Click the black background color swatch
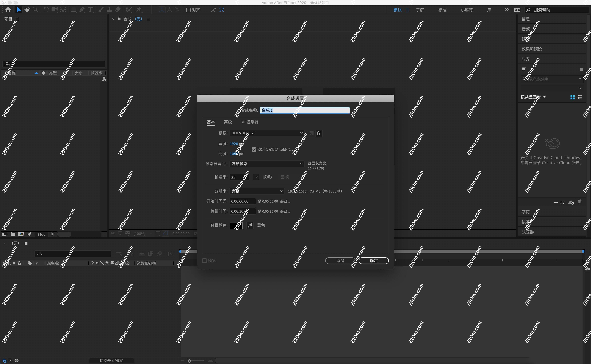 click(236, 226)
